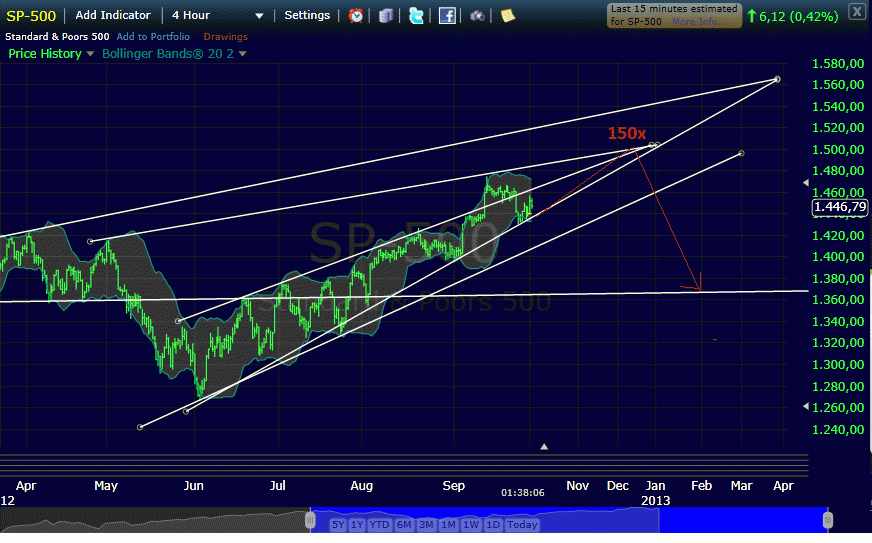The width and height of the screenshot is (872, 543).
Task: Click the 150x red annotation label
Action: 627,134
